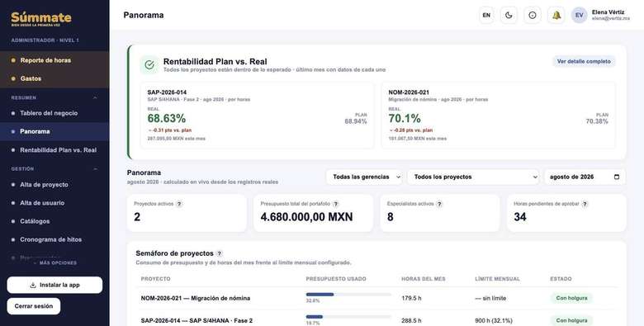
Task: Show help for Presupuesto total del portafolio
Action: (335, 204)
